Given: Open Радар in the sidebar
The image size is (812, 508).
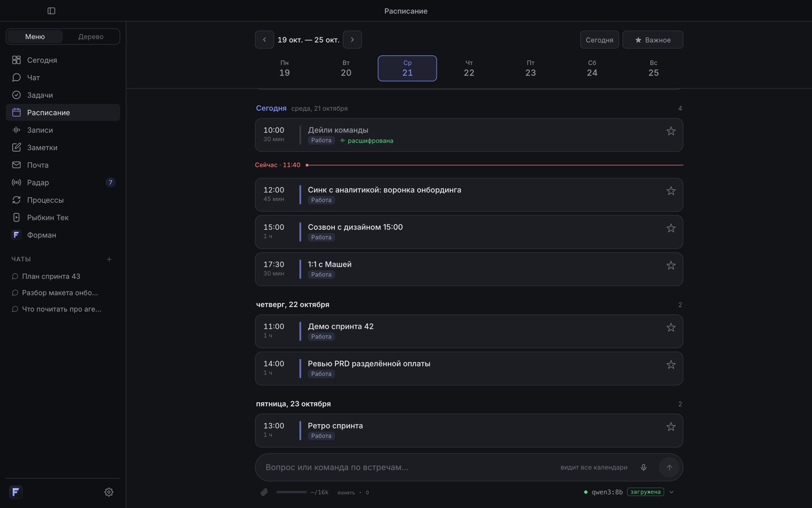Looking at the screenshot, I should 63,182.
